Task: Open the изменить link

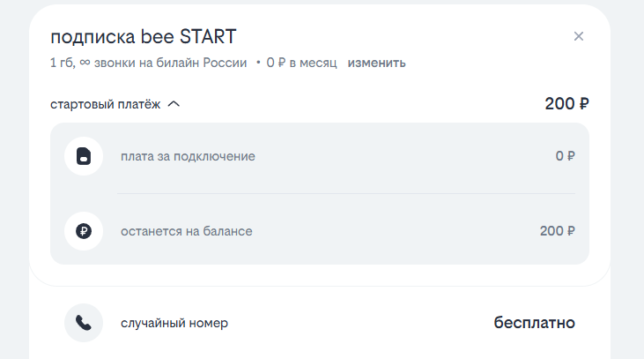Action: tap(376, 63)
